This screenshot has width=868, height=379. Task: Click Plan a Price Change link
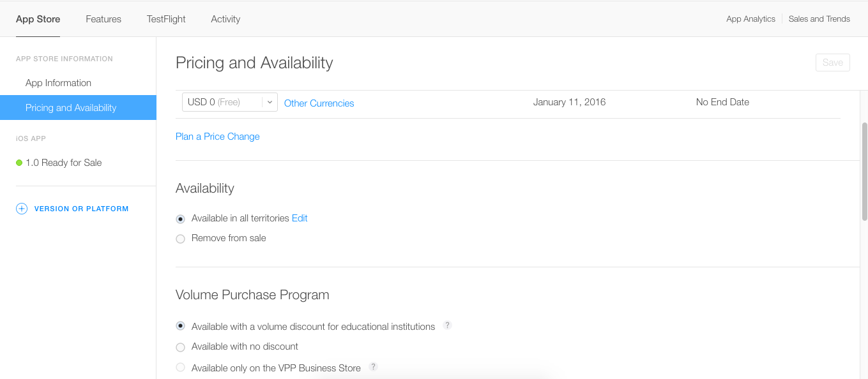[x=218, y=137]
